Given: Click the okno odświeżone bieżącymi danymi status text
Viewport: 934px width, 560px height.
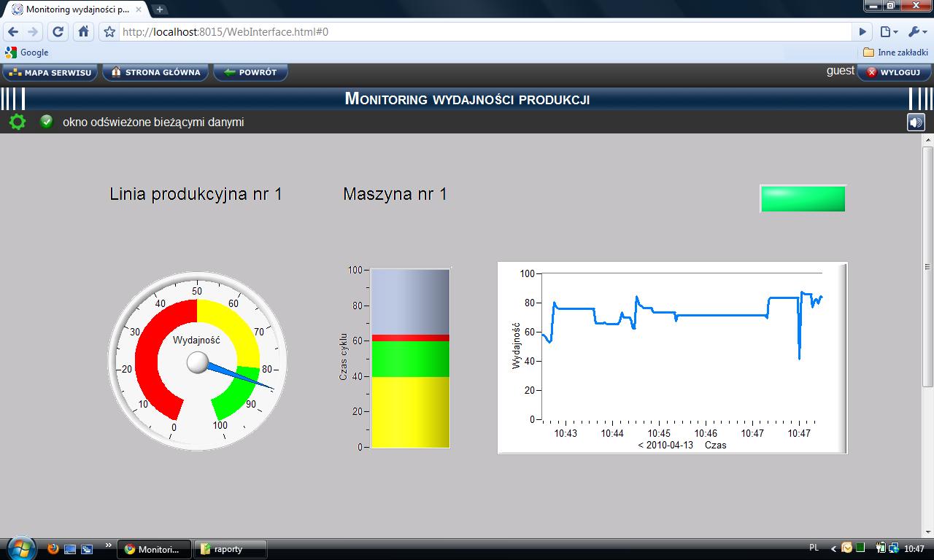Looking at the screenshot, I should pos(153,122).
